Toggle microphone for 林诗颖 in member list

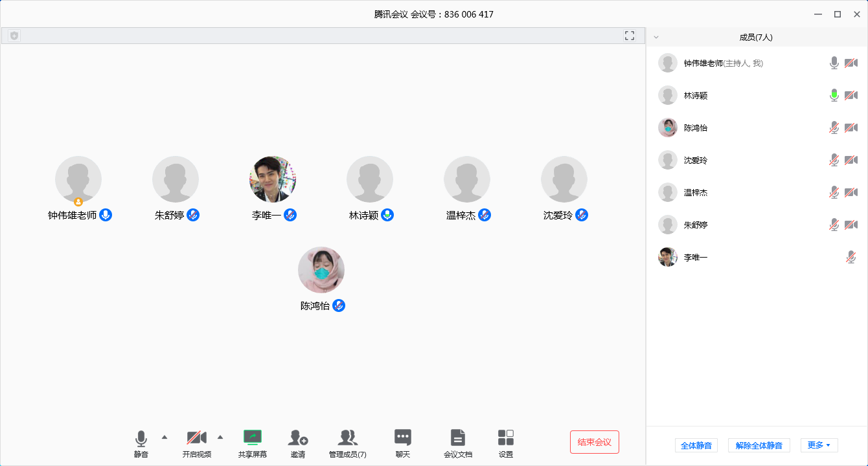(834, 96)
